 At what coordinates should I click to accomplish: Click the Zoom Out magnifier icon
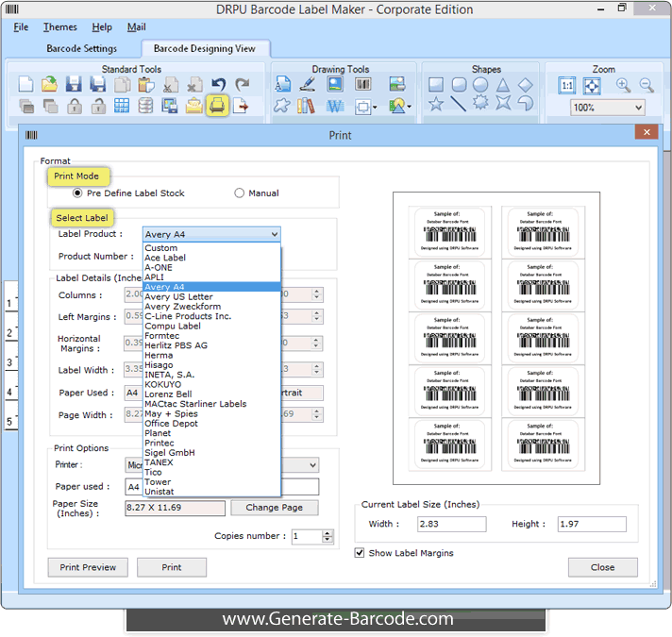647,85
